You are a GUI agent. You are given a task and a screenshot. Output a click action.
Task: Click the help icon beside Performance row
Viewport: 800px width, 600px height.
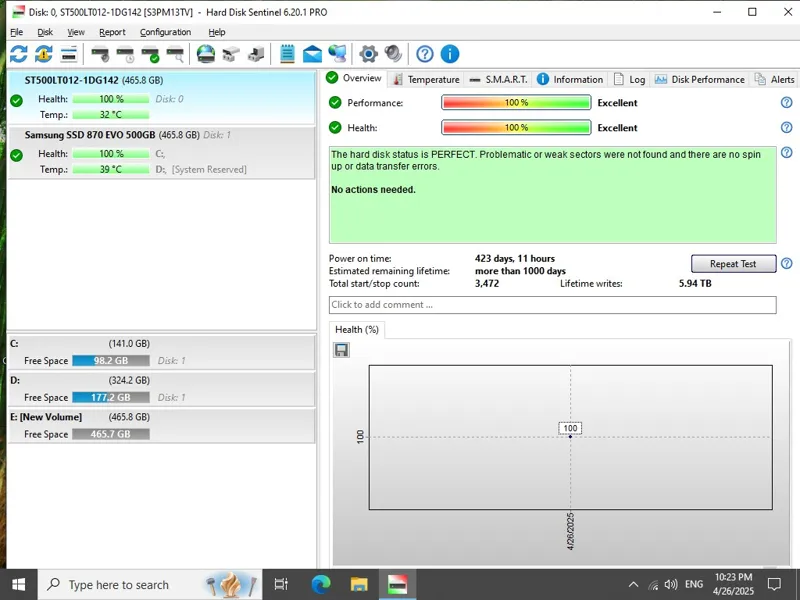click(x=787, y=103)
